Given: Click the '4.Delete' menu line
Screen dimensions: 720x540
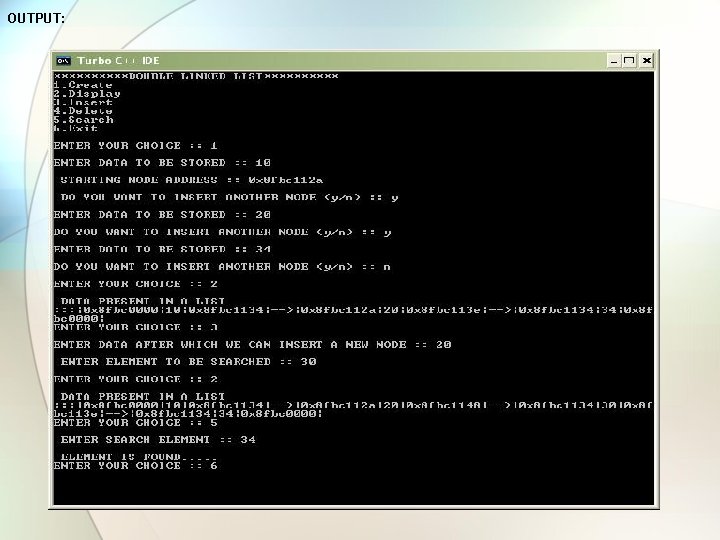Looking at the screenshot, I should 83,111.
